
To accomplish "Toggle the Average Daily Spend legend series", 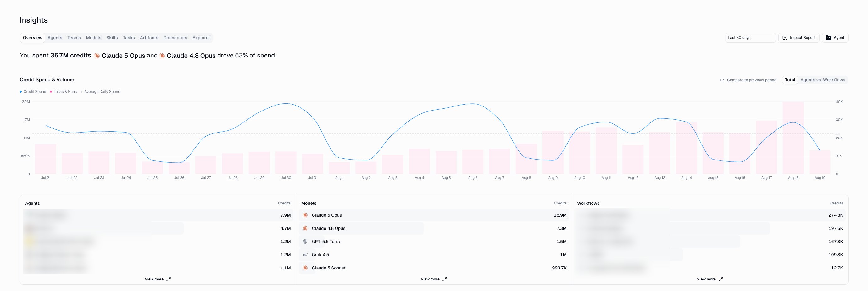I will [100, 92].
